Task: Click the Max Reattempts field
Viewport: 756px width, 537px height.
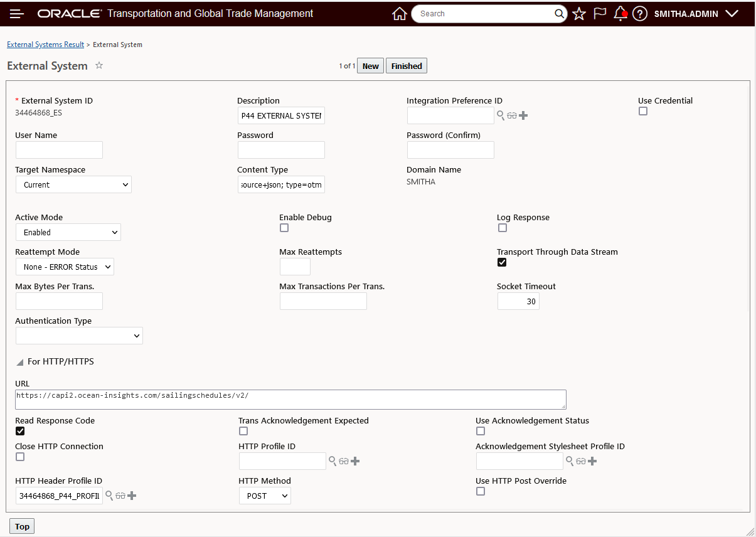Action: (295, 267)
